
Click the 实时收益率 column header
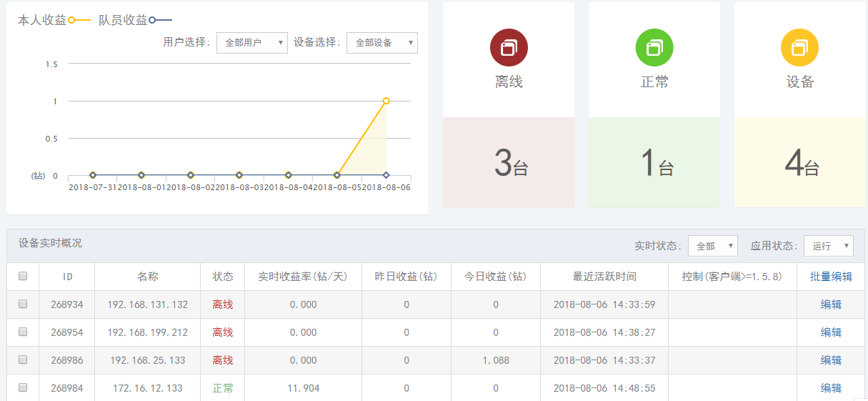303,277
